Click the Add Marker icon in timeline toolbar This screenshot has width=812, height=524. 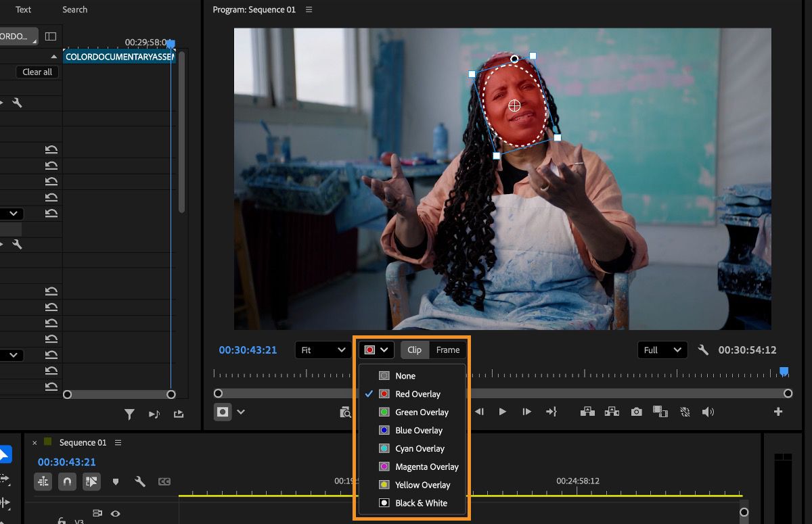coord(116,481)
